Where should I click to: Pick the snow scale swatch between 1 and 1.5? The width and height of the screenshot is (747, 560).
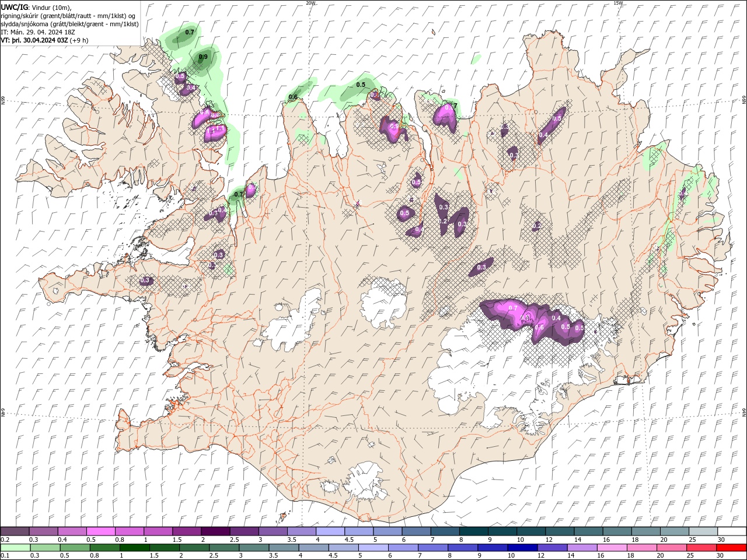[158, 531]
